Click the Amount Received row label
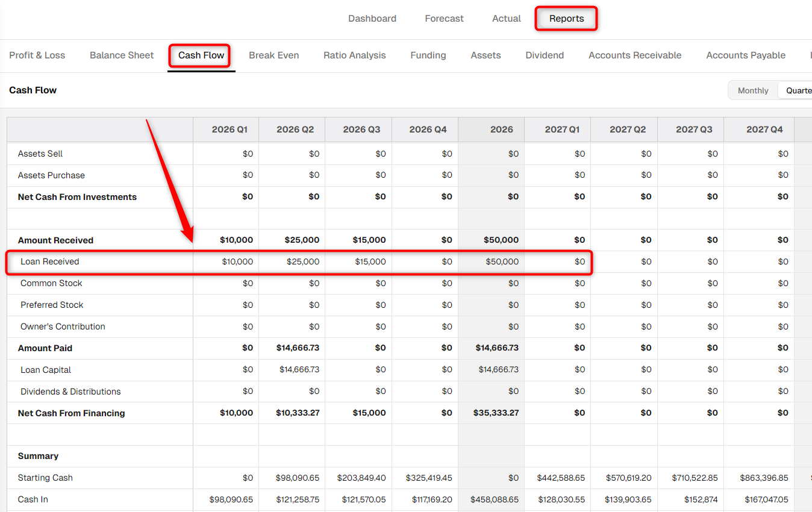Screen dimensions: 812x512 coord(55,240)
